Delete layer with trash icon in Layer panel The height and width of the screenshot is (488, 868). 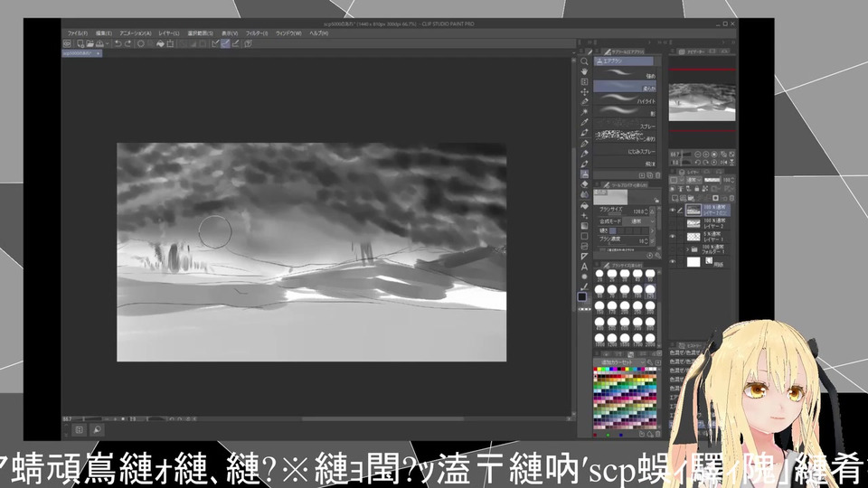(731, 198)
